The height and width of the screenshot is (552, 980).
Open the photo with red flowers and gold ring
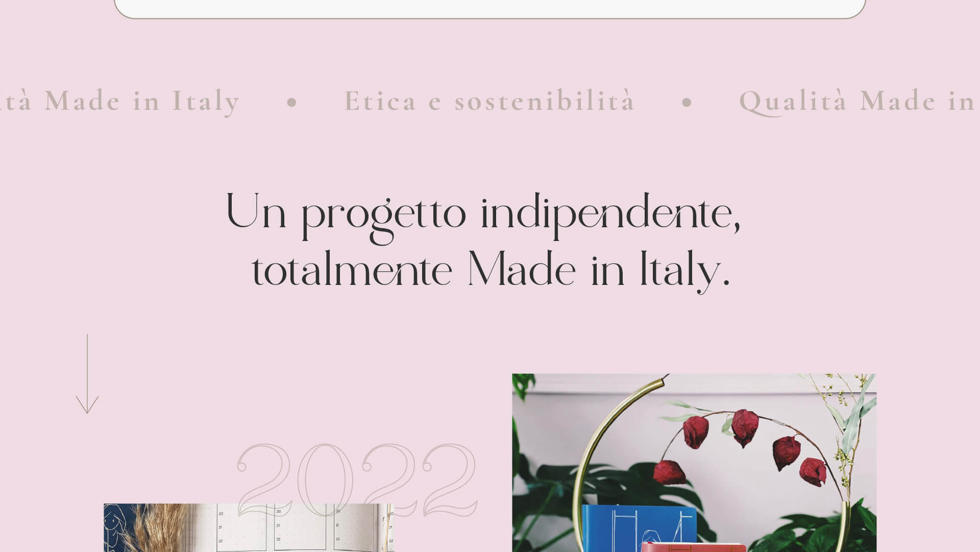694,463
